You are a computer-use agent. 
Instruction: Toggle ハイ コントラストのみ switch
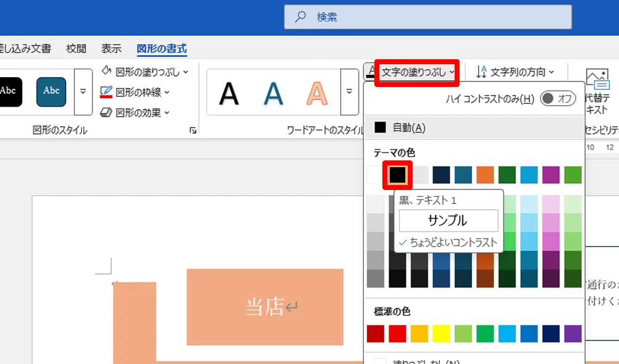(558, 99)
